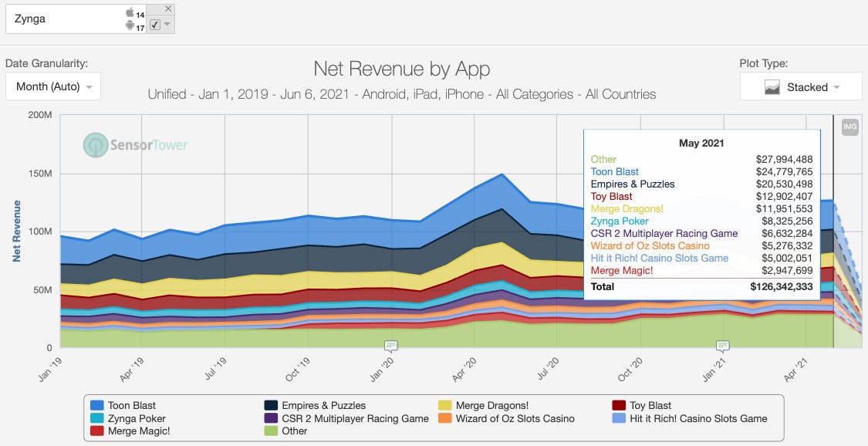Click Merge Magic! legend label
Viewport: 868px width, 446px height.
[x=139, y=431]
